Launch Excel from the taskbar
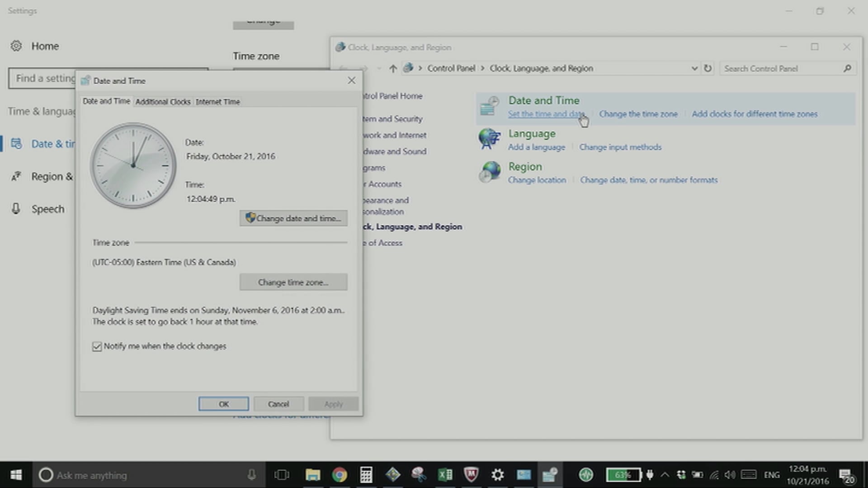The width and height of the screenshot is (868, 488). tap(444, 475)
